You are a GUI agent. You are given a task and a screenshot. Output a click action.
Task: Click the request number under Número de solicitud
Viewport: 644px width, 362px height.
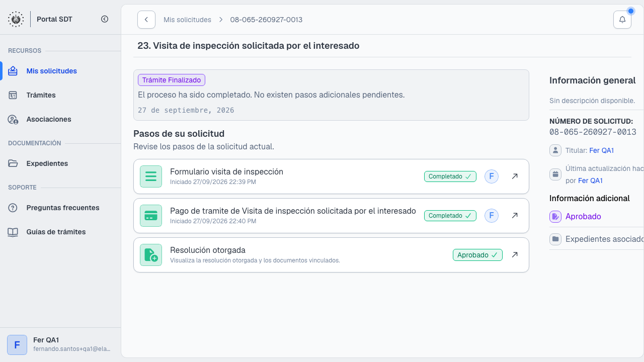pyautogui.click(x=593, y=132)
